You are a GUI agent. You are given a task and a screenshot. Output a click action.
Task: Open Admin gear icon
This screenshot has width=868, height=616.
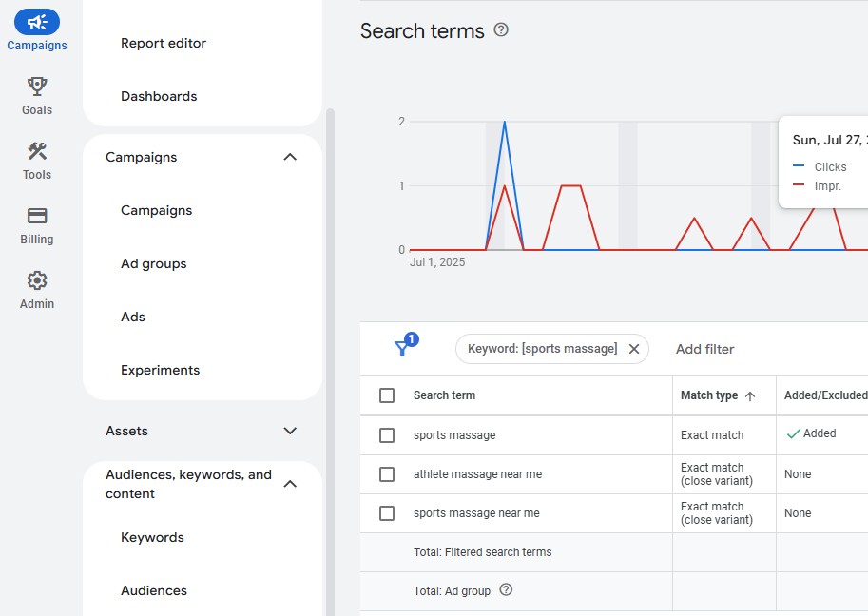(x=37, y=280)
